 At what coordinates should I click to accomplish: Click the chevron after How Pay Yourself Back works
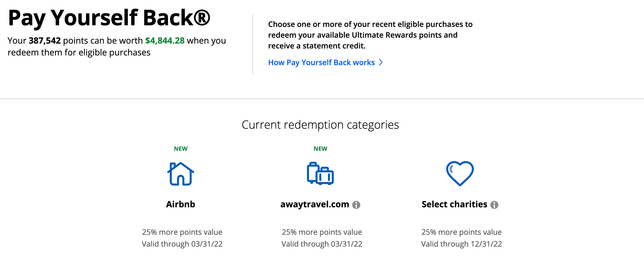381,62
